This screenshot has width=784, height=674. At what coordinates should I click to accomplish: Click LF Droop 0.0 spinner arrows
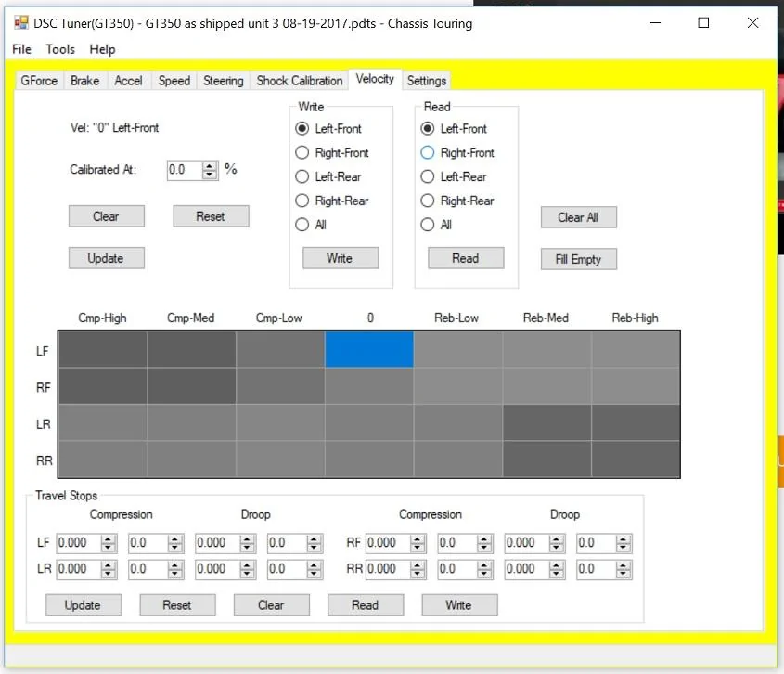click(314, 543)
